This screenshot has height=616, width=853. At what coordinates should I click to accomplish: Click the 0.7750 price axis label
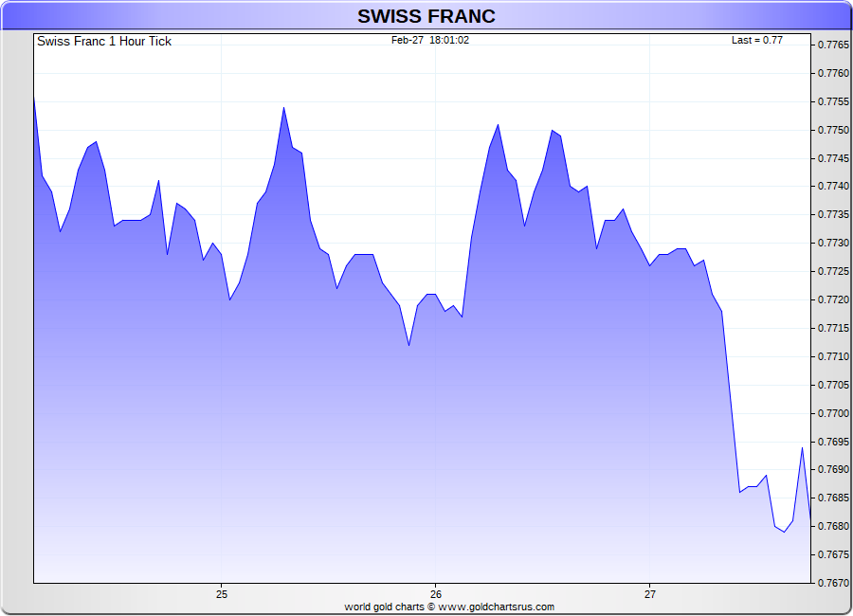pos(833,130)
